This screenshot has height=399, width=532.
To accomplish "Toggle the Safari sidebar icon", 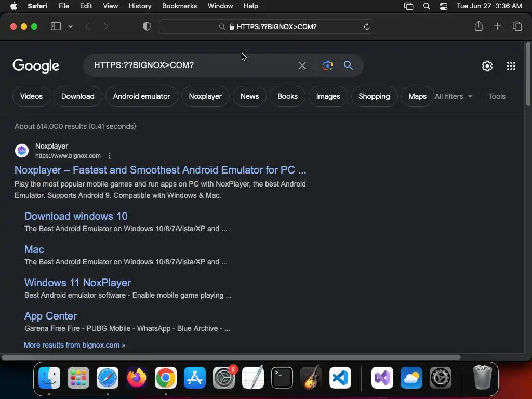I will 56,26.
